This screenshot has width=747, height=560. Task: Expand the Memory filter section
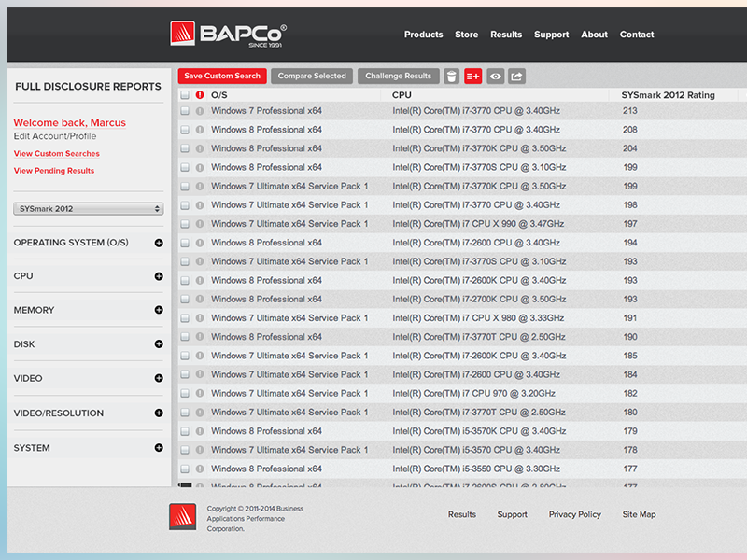coord(159,310)
